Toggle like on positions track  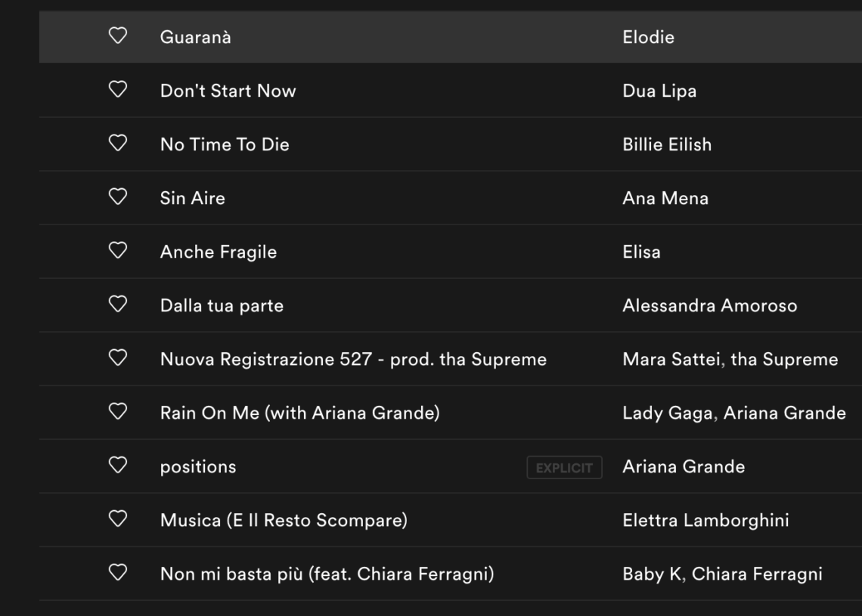(x=116, y=466)
